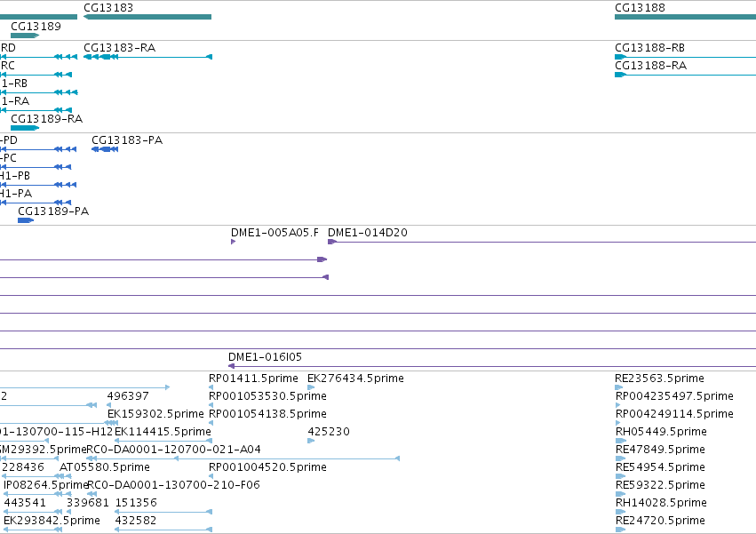The width and height of the screenshot is (756, 534).
Task: Select the RP001004520.5prime EST label
Action: [267, 467]
